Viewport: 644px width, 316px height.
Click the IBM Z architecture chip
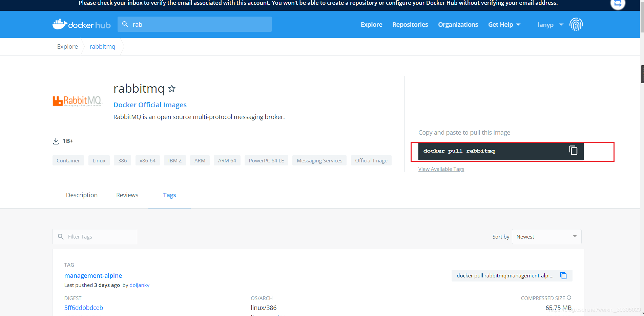175,160
